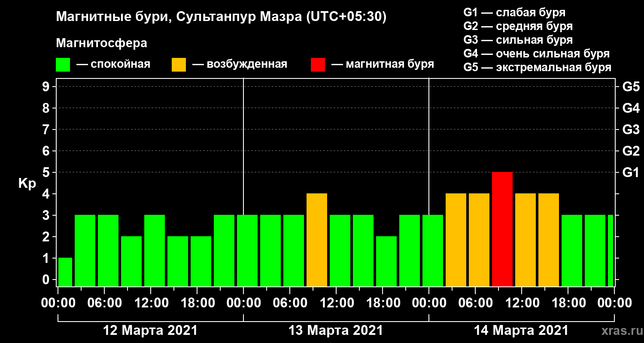Click the '06:00' time label for 14 March

475,303
